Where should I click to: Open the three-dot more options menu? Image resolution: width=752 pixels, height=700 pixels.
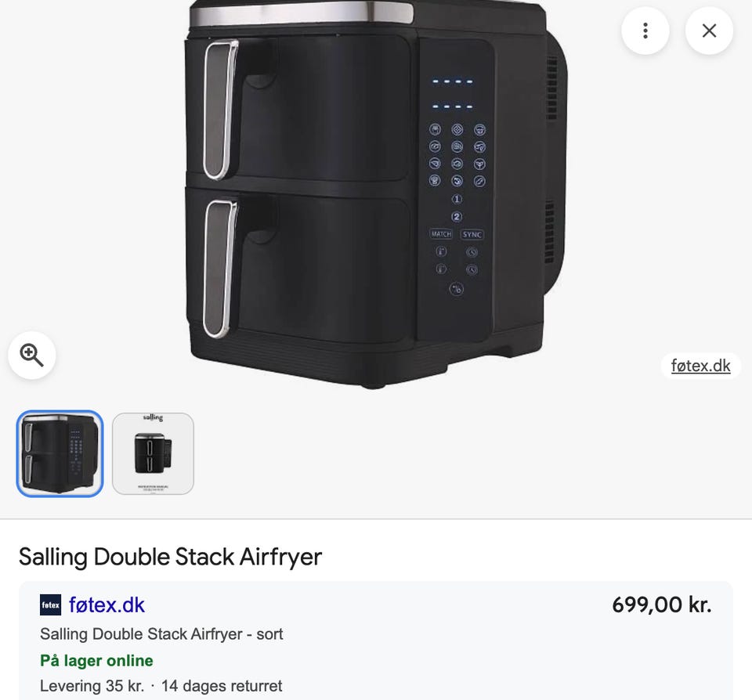click(645, 31)
